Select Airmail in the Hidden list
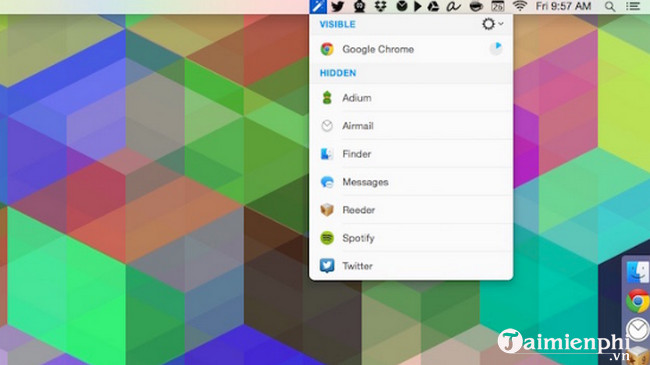Screen dimensions: 650x365 tap(411, 126)
